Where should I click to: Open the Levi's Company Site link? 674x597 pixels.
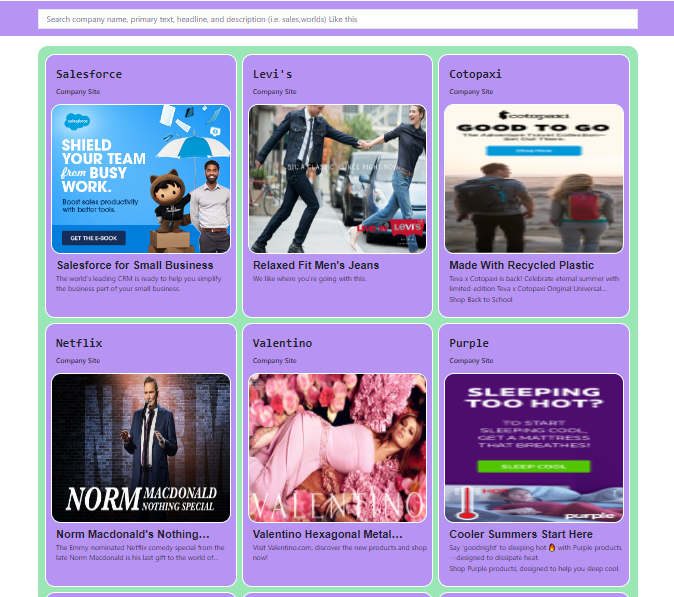[274, 92]
